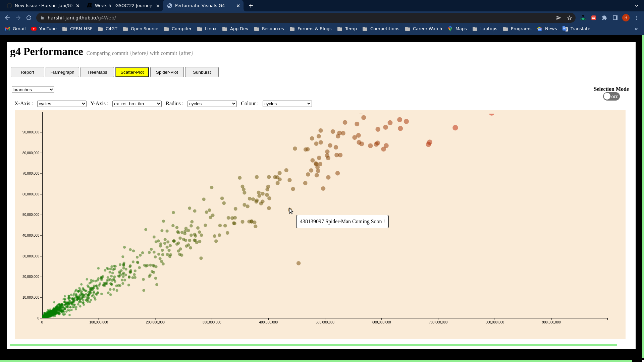This screenshot has width=644, height=362.
Task: Open Compiler bookmarks folder
Action: 178,29
